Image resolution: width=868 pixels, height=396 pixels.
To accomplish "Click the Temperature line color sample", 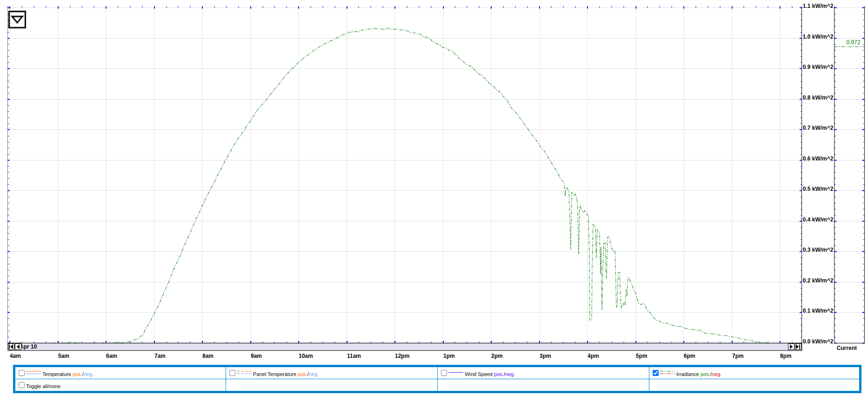I will 33,373.
